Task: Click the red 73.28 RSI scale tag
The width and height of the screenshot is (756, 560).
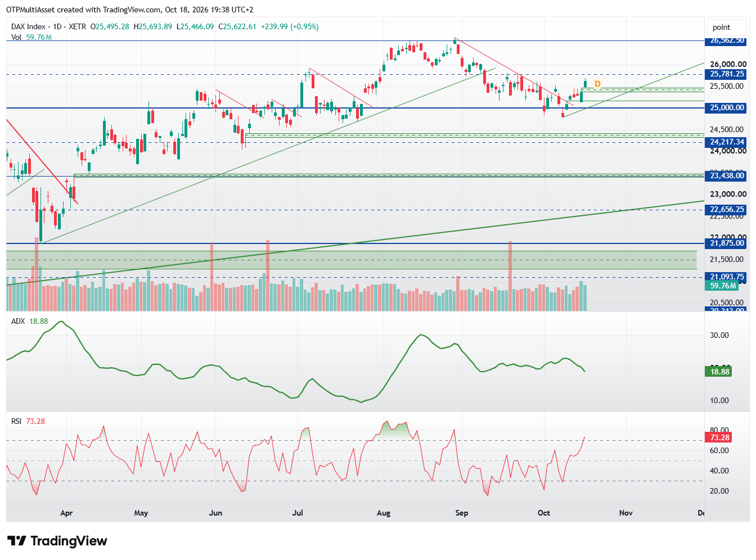Action: tap(719, 437)
